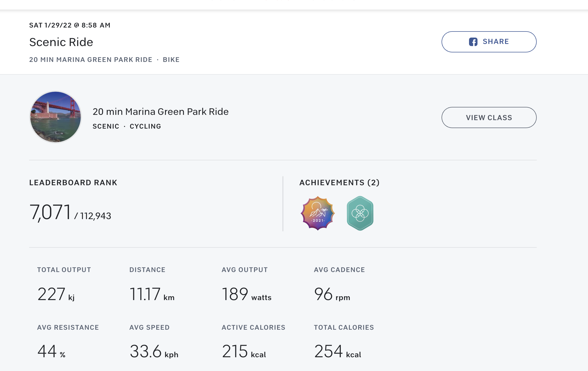Click the Avg Resistance 44 % stat
The width and height of the screenshot is (588, 371).
click(51, 352)
